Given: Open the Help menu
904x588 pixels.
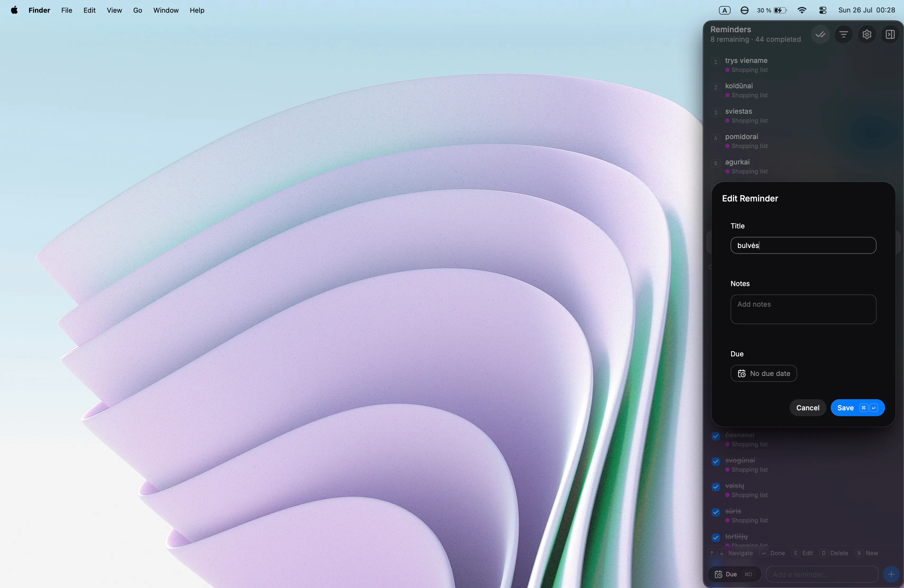Looking at the screenshot, I should point(197,10).
